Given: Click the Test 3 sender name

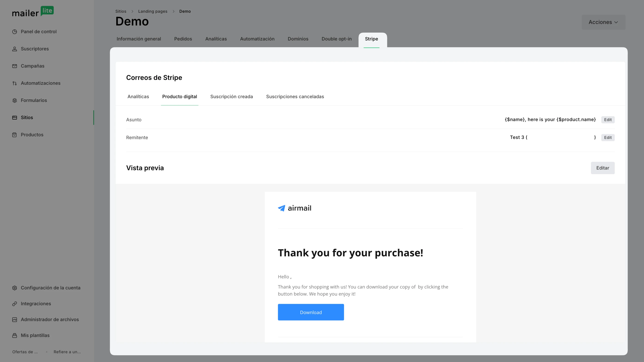Looking at the screenshot, I should tap(517, 138).
